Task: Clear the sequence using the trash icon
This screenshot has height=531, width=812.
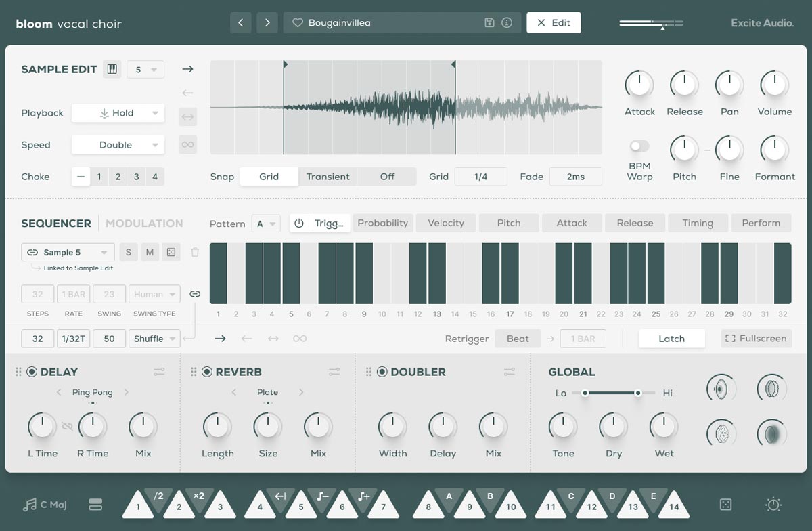Action: point(195,251)
